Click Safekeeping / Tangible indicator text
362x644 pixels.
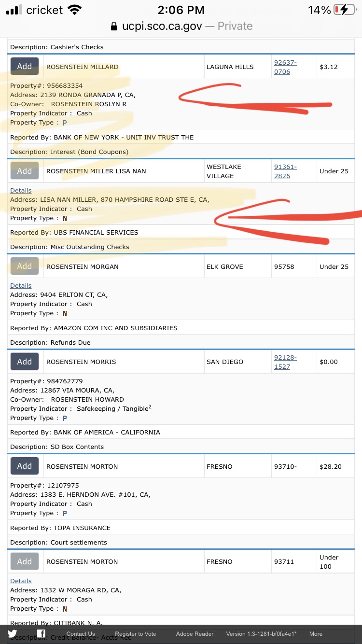(114, 408)
